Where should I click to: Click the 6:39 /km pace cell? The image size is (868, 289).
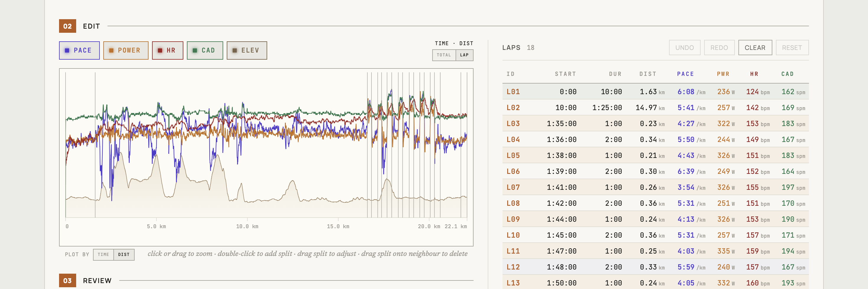click(x=691, y=172)
